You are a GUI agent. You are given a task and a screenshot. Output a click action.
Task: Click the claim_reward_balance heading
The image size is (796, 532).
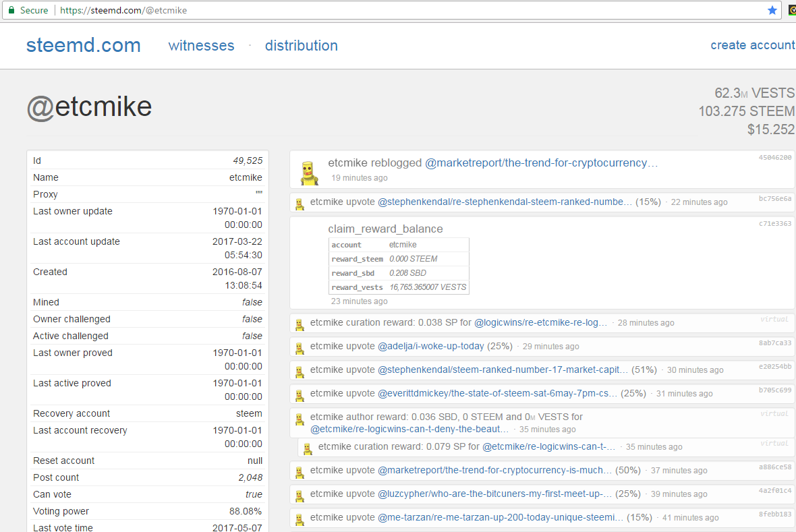385,229
